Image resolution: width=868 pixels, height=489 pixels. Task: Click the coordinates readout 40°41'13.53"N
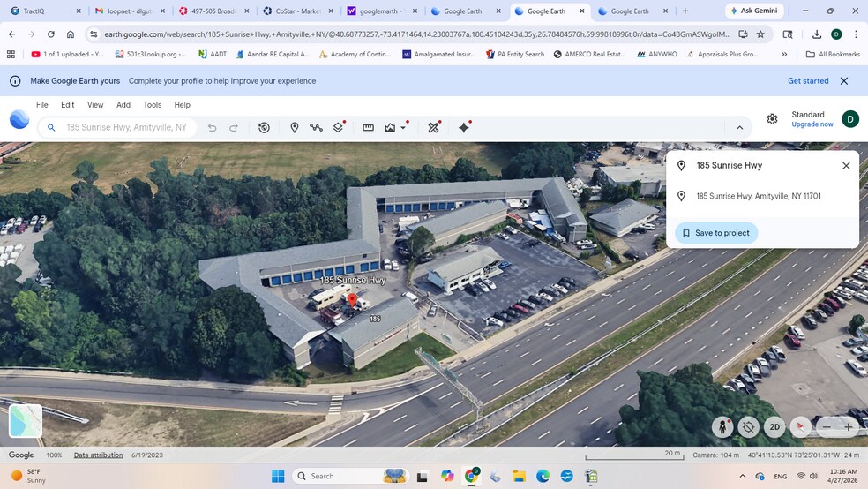(x=793, y=455)
